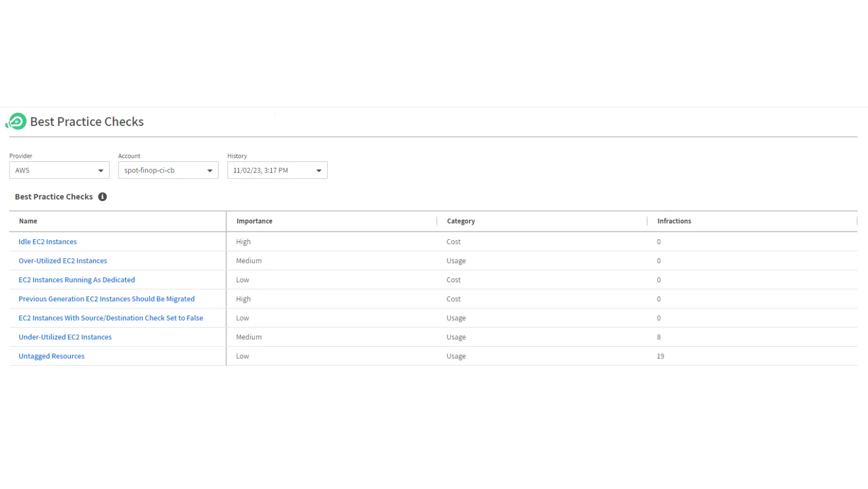868x489 pixels.
Task: Sort by the Importance column header
Action: (x=254, y=221)
